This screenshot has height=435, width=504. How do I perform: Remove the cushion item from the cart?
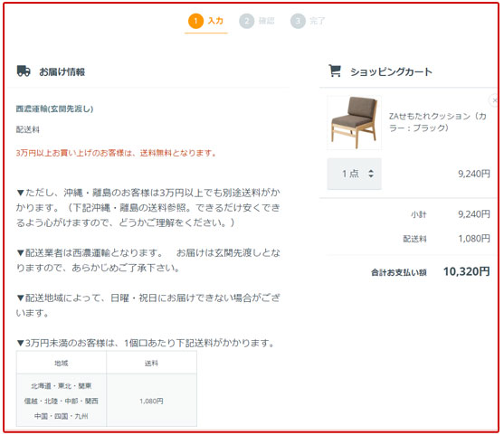click(x=494, y=100)
